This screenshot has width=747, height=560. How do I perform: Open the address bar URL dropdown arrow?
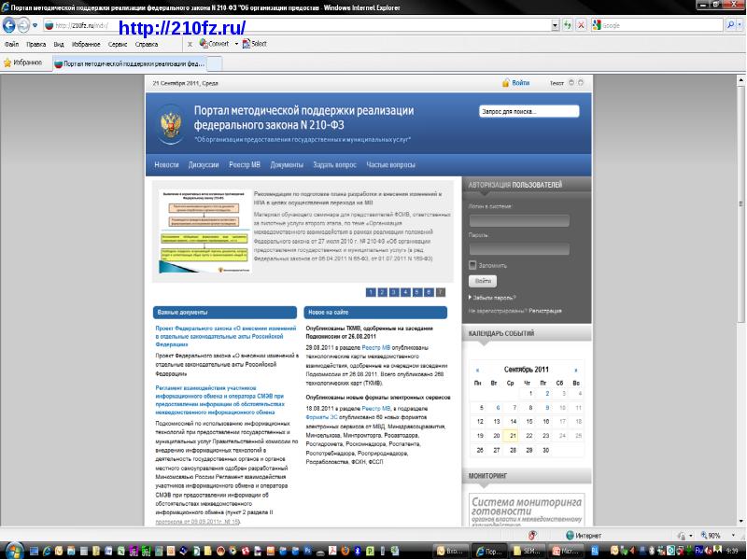pyautogui.click(x=554, y=25)
